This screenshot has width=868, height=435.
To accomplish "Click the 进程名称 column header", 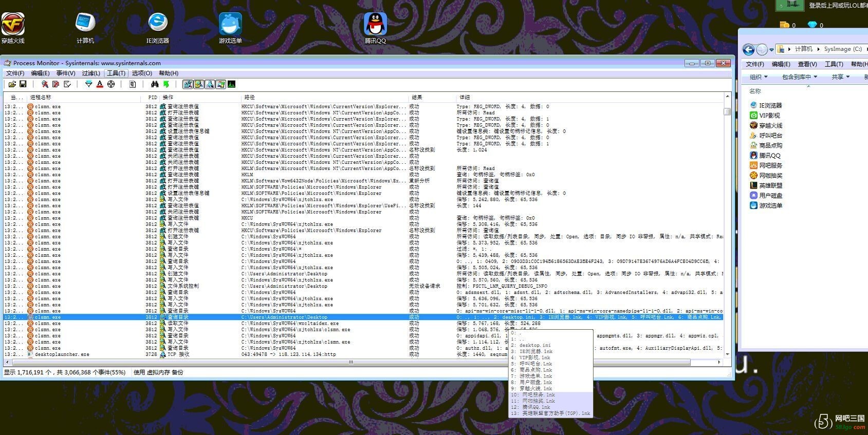I will point(85,97).
